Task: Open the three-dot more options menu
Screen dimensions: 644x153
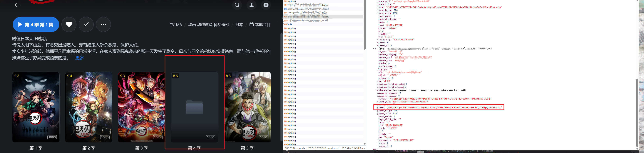Action: 103,24
